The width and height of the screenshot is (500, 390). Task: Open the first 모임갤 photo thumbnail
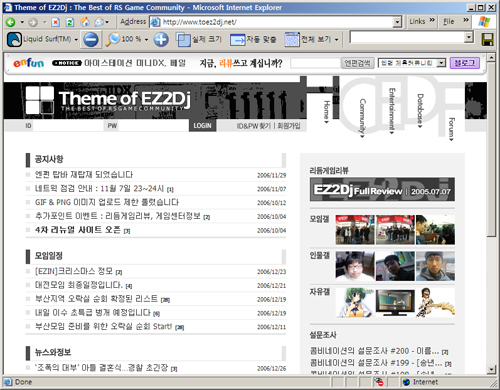click(355, 230)
